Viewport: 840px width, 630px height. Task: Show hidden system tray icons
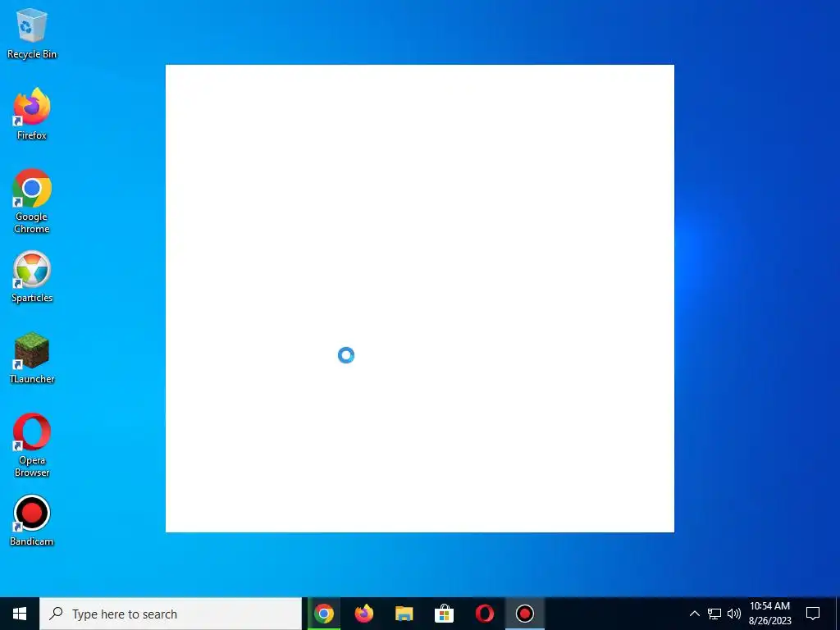point(694,614)
